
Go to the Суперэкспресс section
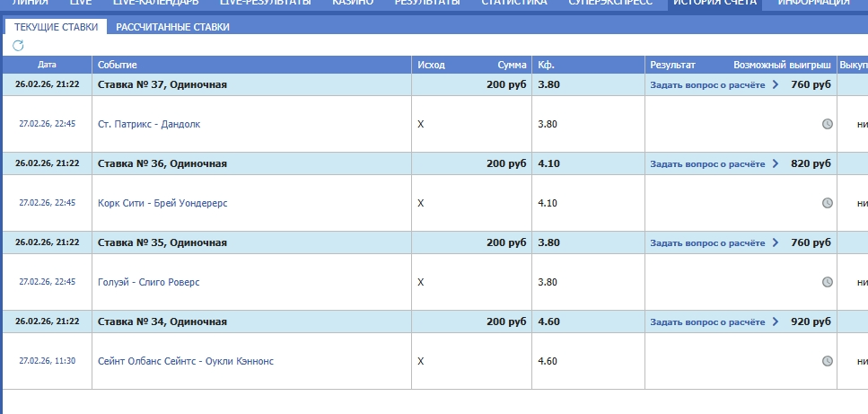(613, 4)
